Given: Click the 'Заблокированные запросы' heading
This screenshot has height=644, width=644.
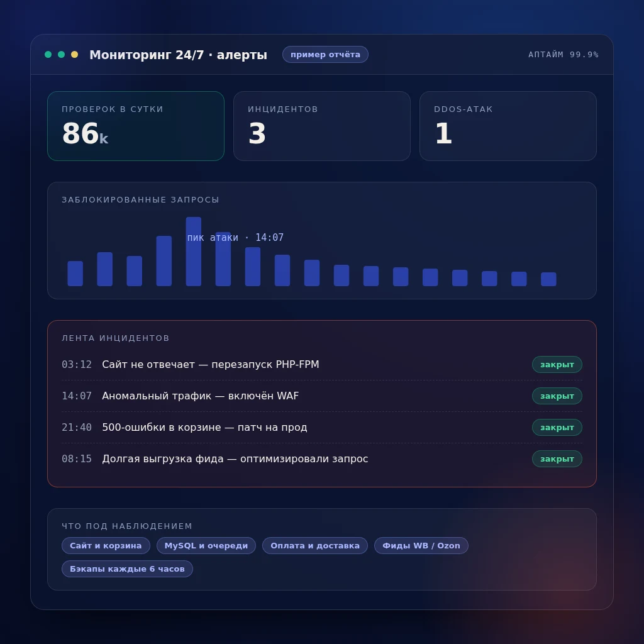Looking at the screenshot, I should coord(140,199).
